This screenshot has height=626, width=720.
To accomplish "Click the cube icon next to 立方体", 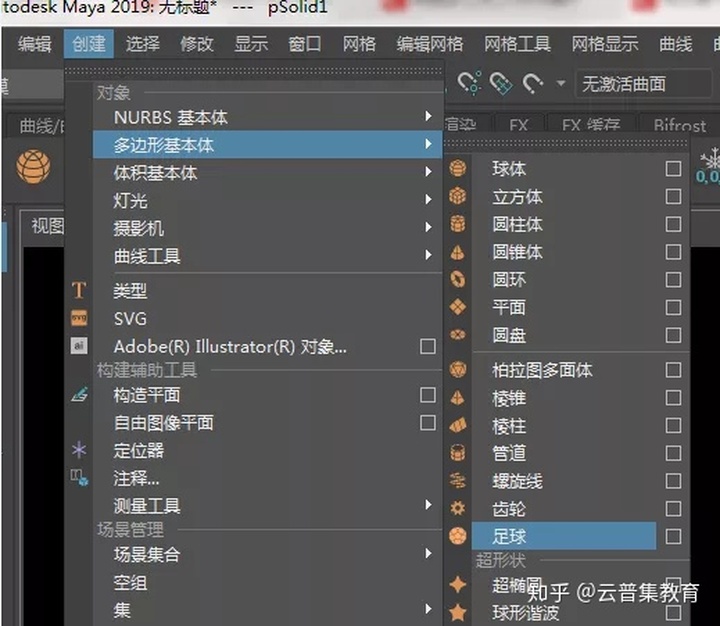I will pyautogui.click(x=457, y=196).
